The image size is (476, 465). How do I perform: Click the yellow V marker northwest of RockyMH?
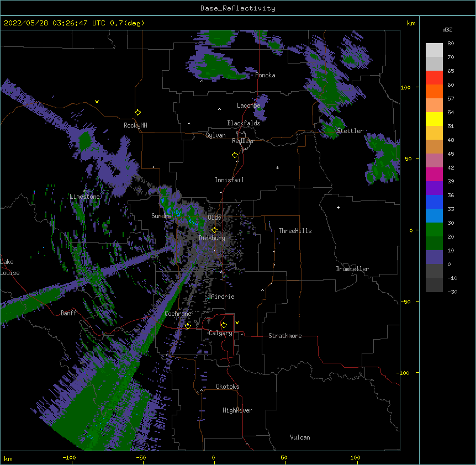coord(97,102)
